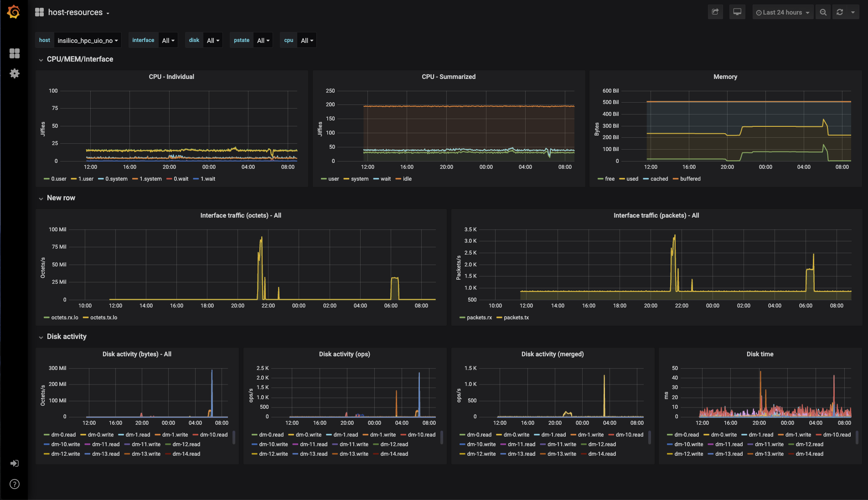The width and height of the screenshot is (868, 500).
Task: Toggle idle series in CPU Summarized legend
Action: (407, 179)
